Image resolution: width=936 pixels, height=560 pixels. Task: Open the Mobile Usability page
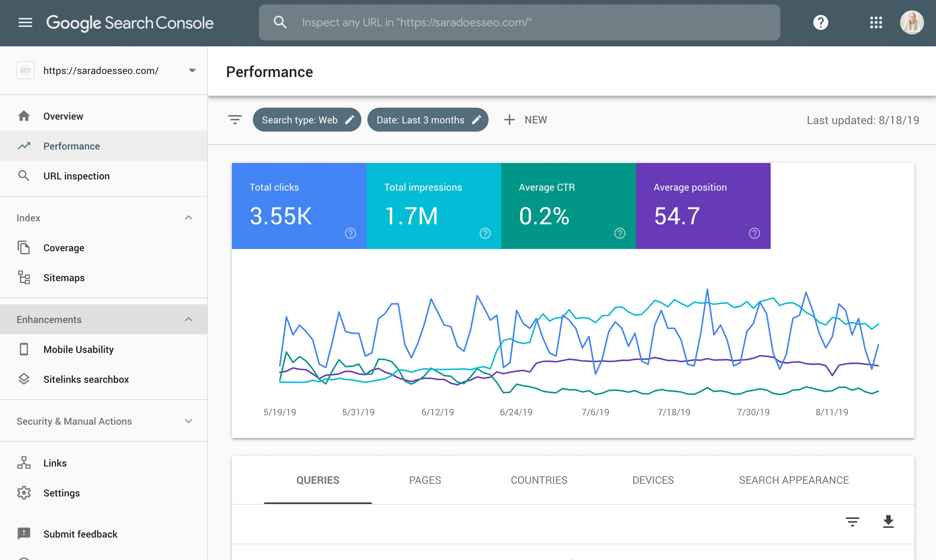pyautogui.click(x=78, y=349)
